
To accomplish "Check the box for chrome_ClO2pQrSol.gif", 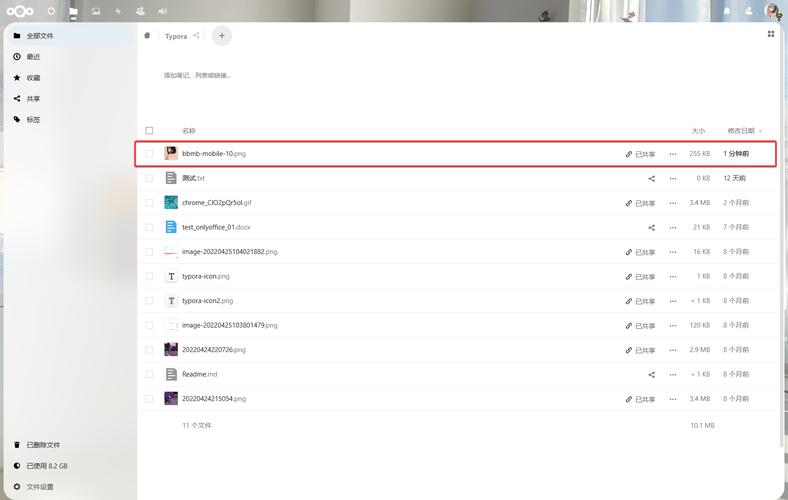I will 149,203.
